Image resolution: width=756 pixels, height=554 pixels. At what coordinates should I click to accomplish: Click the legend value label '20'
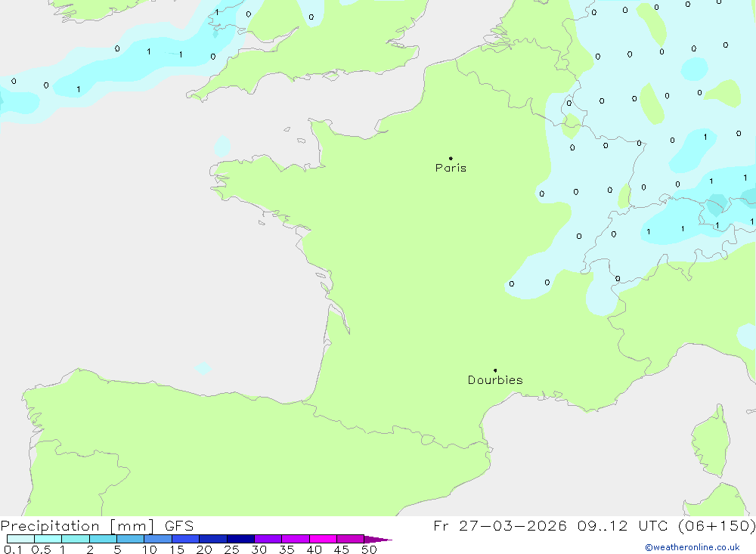point(204,549)
